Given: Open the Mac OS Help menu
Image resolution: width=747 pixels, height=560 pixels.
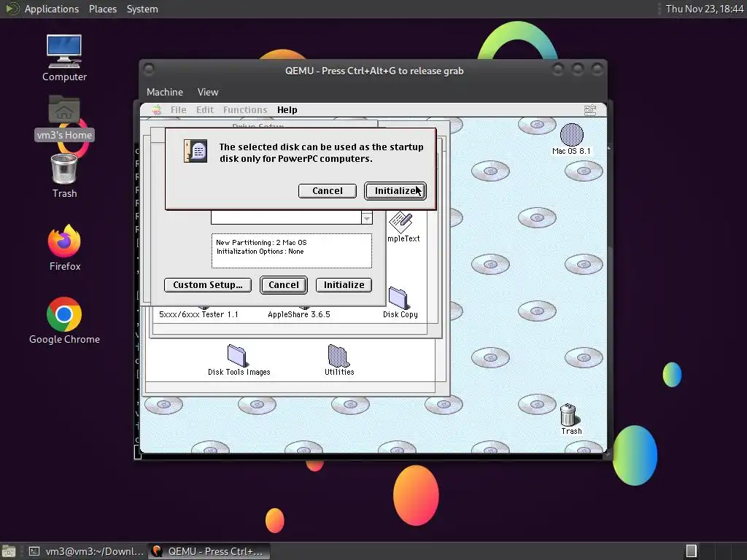Looking at the screenshot, I should pyautogui.click(x=287, y=110).
